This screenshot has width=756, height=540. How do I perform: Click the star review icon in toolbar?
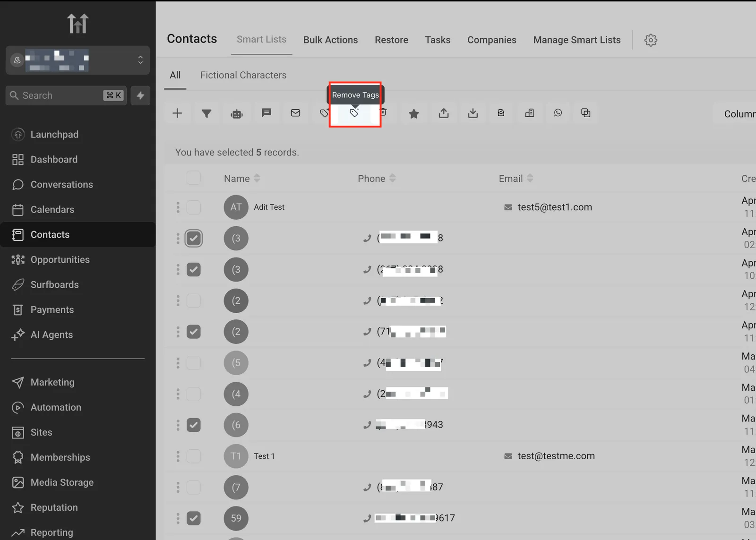414,113
